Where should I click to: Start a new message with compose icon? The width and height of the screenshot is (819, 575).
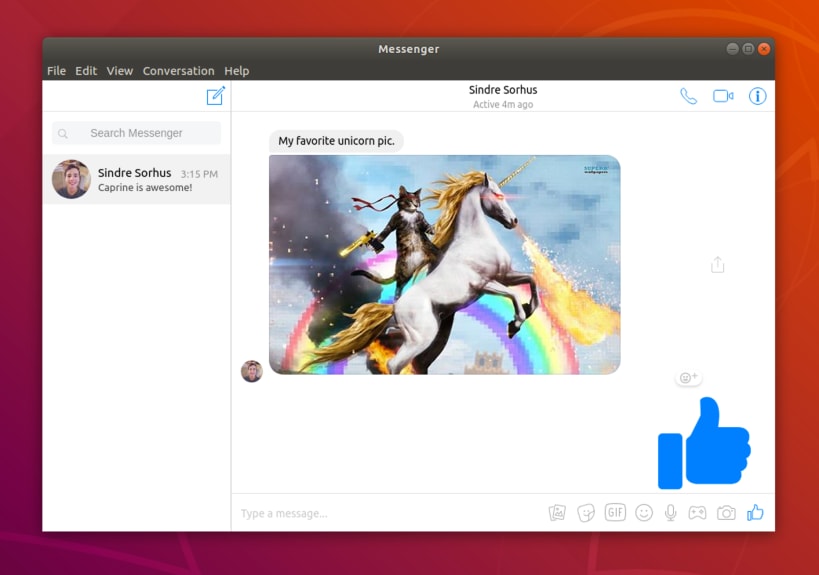(x=215, y=96)
